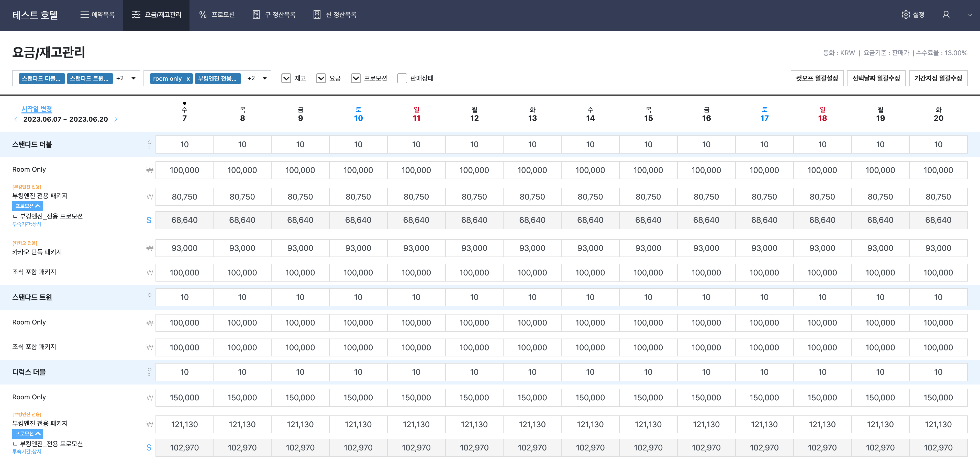Go to 구 정산목록

[x=274, y=15]
